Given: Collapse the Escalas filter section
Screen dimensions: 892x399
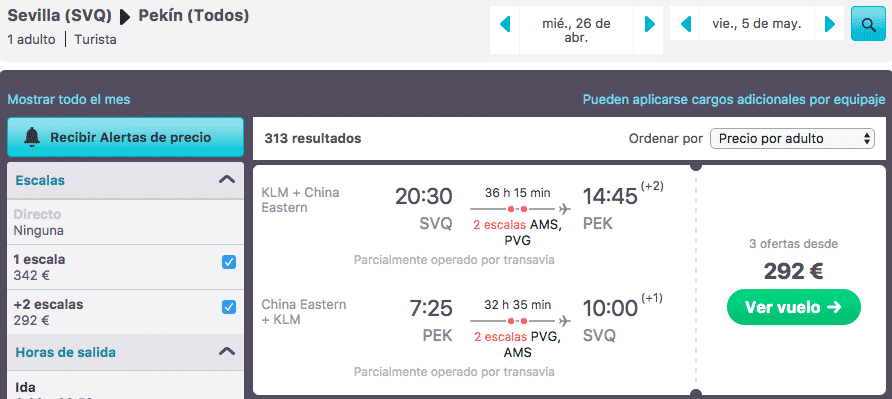Looking at the screenshot, I should pyautogui.click(x=227, y=180).
